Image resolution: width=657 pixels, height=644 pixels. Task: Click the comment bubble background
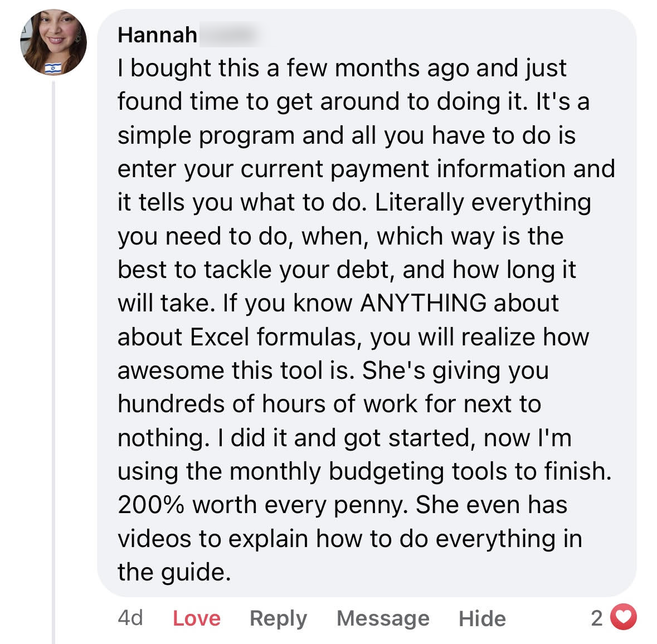367,303
